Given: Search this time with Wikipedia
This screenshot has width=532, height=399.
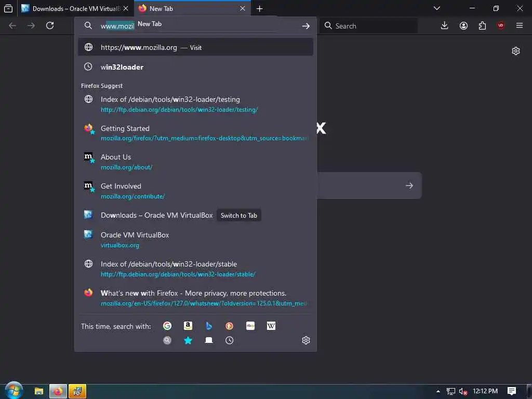Looking at the screenshot, I should click(x=271, y=326).
